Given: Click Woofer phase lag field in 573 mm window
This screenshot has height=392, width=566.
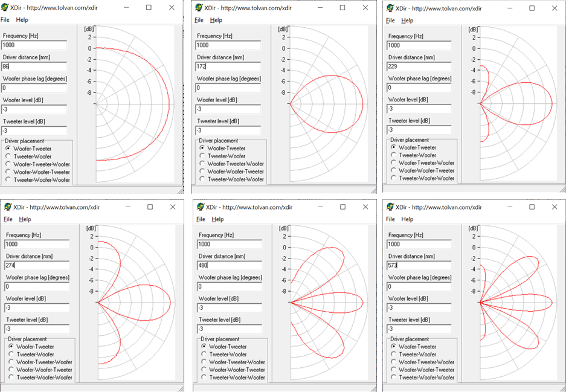Looking at the screenshot, I should coord(419,286).
